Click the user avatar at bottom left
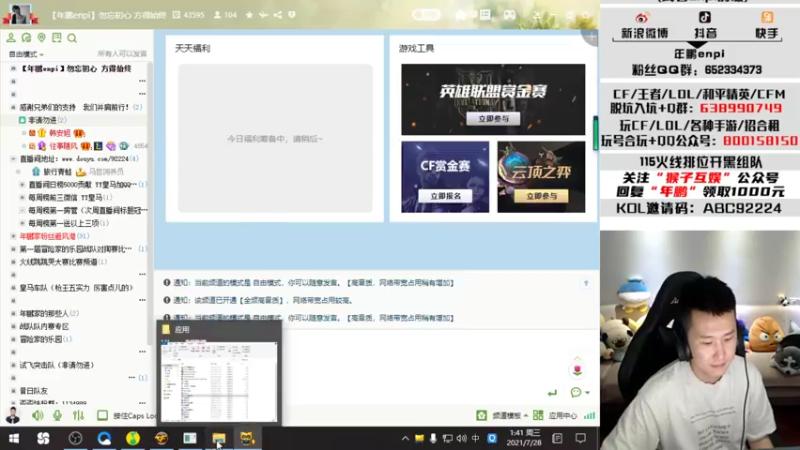The height and width of the screenshot is (450, 800). click(13, 415)
